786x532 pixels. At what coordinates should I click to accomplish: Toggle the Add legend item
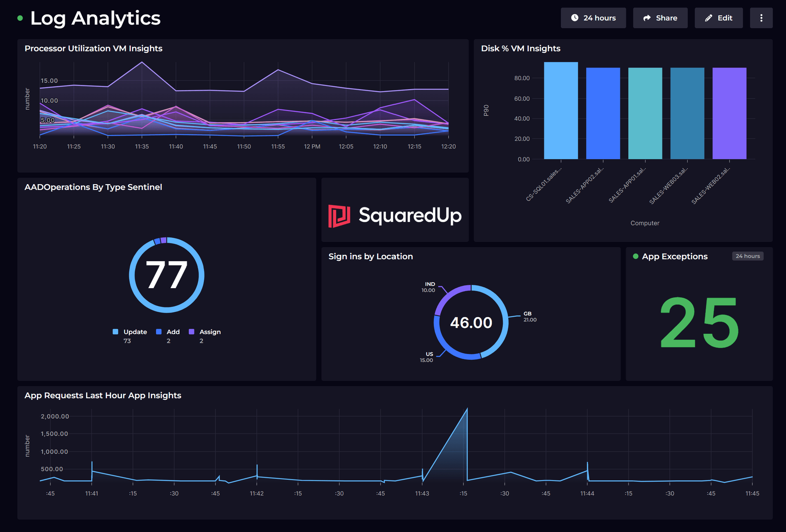(173, 332)
